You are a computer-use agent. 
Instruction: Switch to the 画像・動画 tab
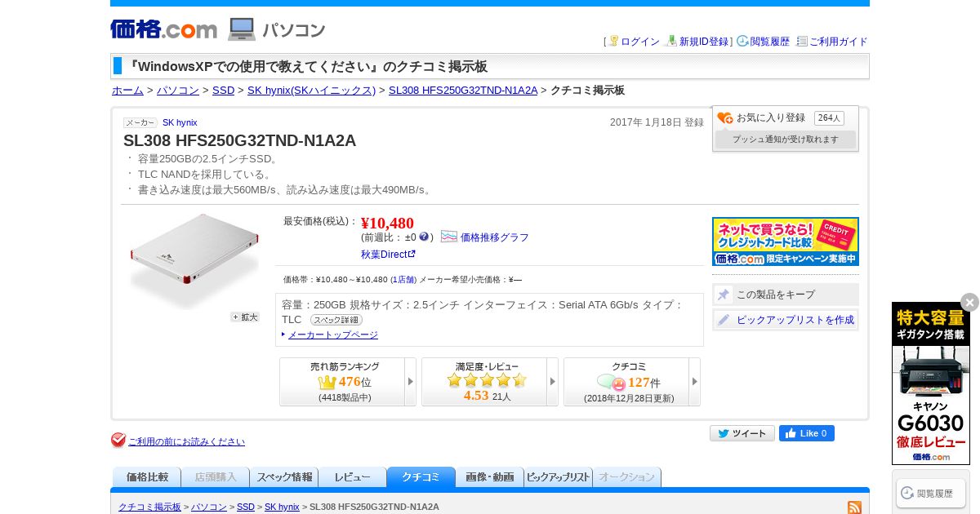point(490,477)
